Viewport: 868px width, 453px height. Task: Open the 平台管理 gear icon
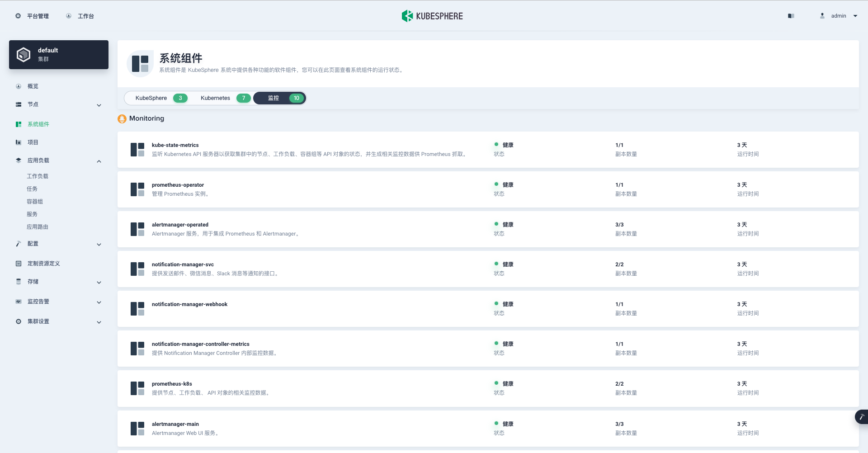(x=18, y=16)
